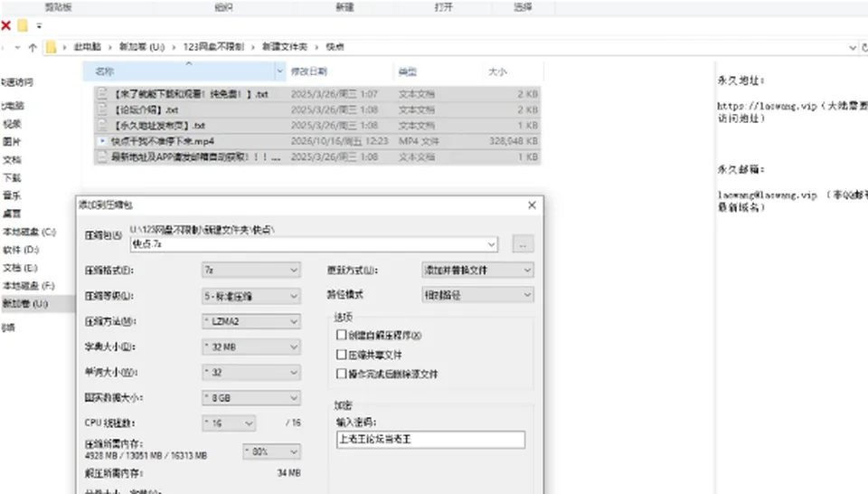
Task: Select 文档 folder in the navigation pane
Action: coord(12,160)
